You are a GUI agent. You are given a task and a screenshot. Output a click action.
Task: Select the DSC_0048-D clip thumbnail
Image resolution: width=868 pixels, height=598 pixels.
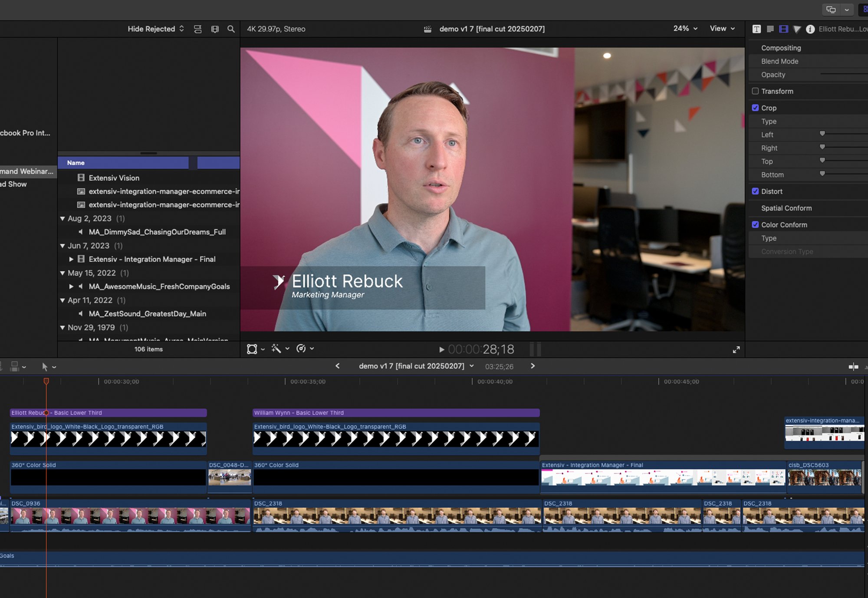pyautogui.click(x=230, y=476)
